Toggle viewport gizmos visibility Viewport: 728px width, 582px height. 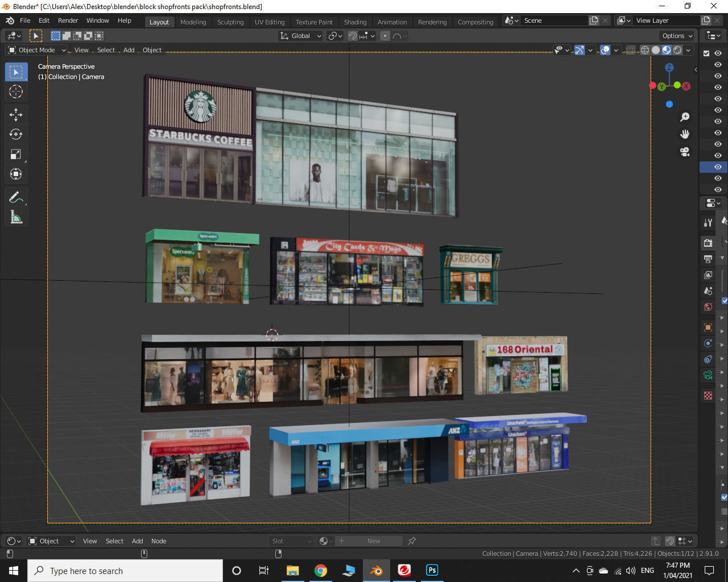point(580,50)
